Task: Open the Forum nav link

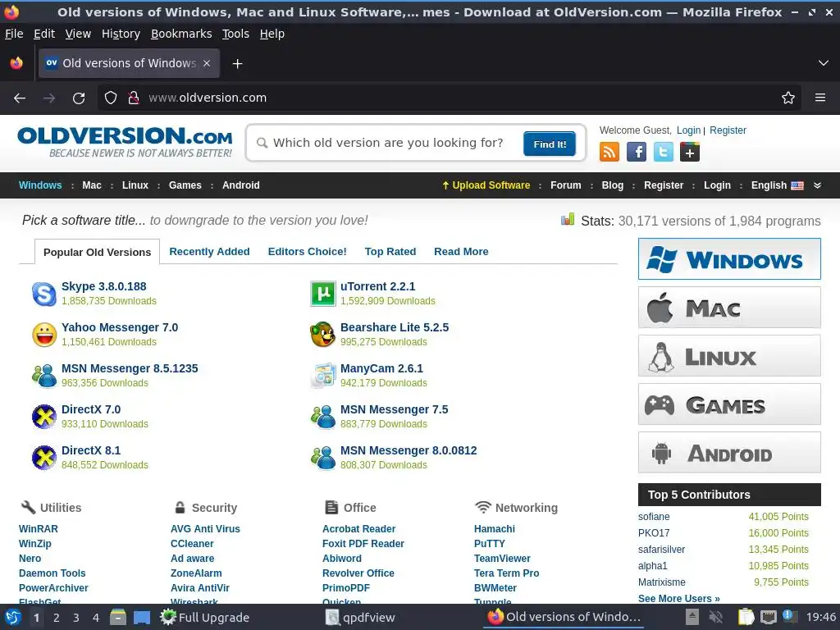Action: (x=566, y=185)
